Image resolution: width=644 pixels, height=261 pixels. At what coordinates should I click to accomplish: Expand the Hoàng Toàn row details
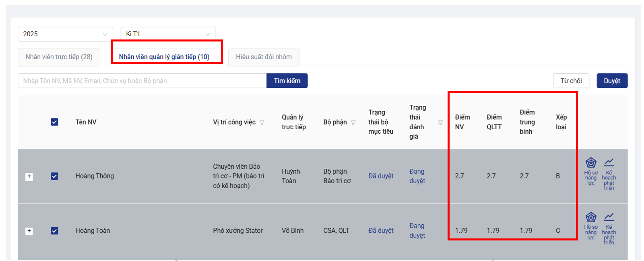pos(29,231)
